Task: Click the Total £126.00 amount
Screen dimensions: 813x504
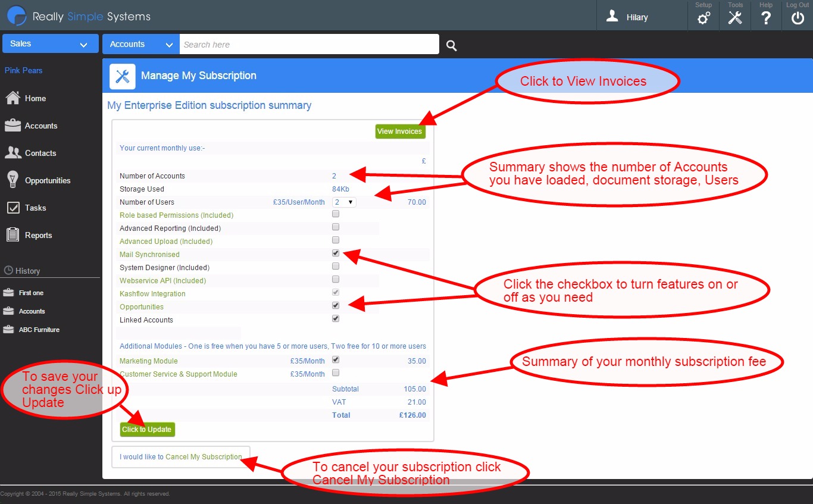Action: 412,415
